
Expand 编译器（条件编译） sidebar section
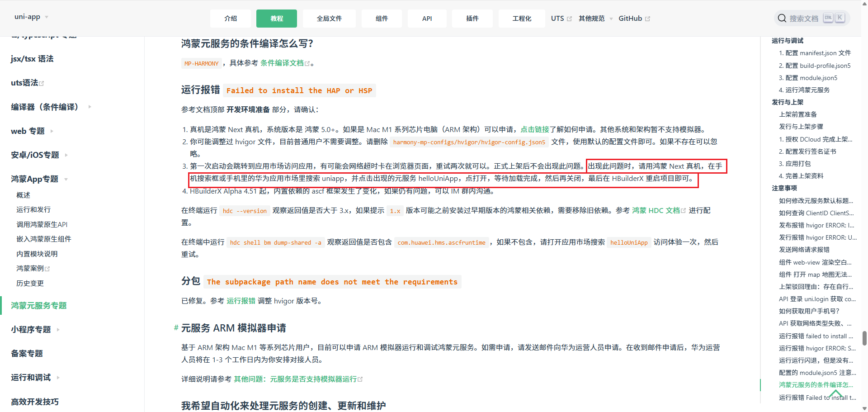pos(51,107)
